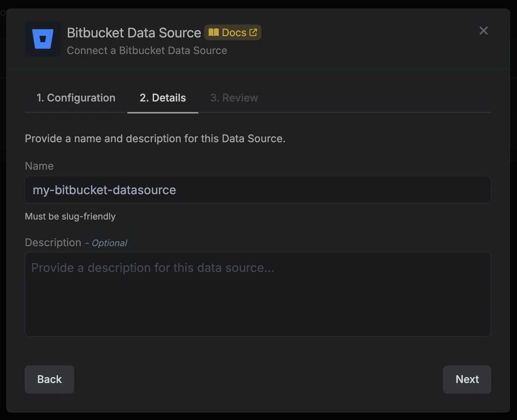Focus the Name input field
Image resolution: width=517 pixels, height=420 pixels.
258,190
